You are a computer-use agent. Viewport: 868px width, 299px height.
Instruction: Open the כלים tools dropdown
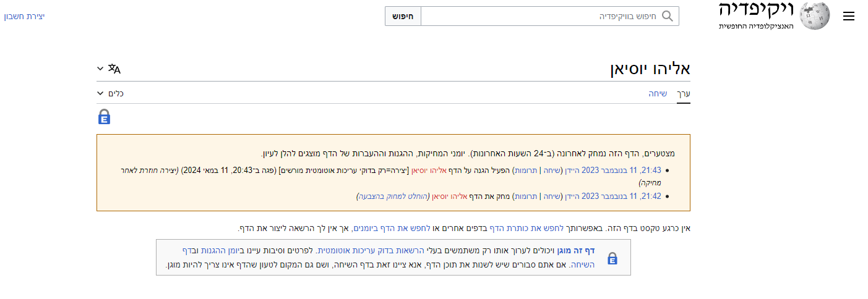[x=110, y=93]
